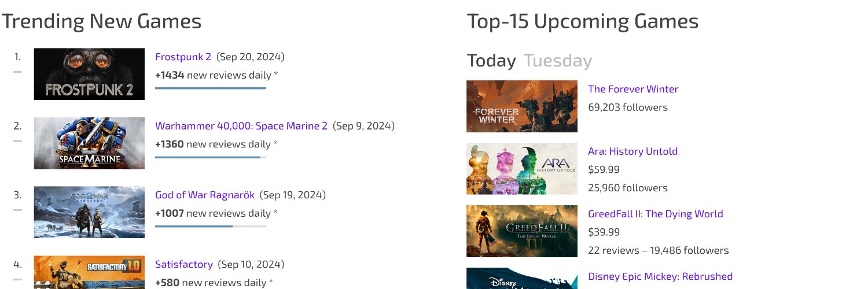Open the God of War Ragnarök thumbnail

pyautogui.click(x=89, y=212)
